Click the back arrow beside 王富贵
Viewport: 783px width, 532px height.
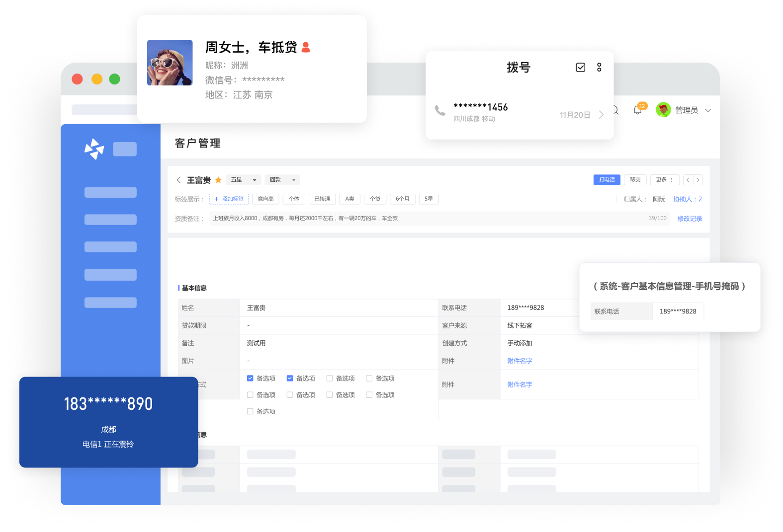pos(179,180)
